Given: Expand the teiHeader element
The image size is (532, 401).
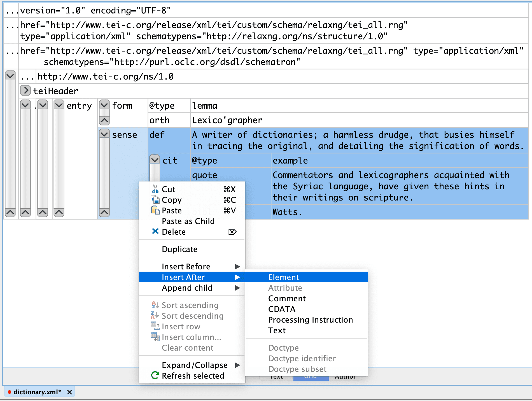Looking at the screenshot, I should click(x=25, y=91).
